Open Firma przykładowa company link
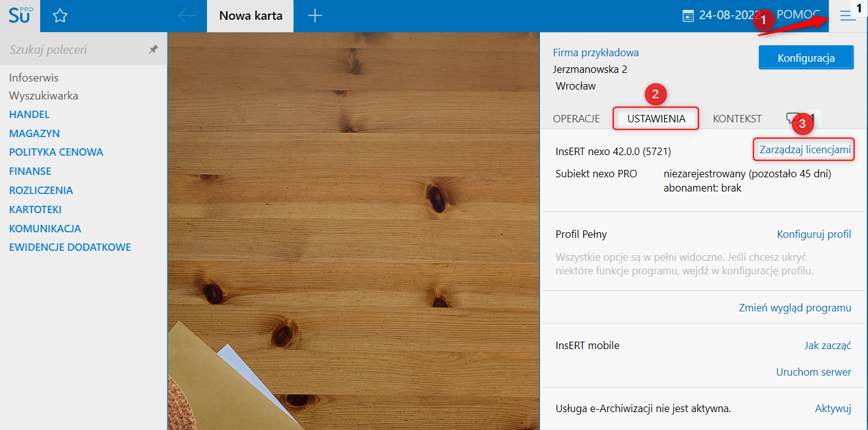This screenshot has height=430, width=868. 596,53
